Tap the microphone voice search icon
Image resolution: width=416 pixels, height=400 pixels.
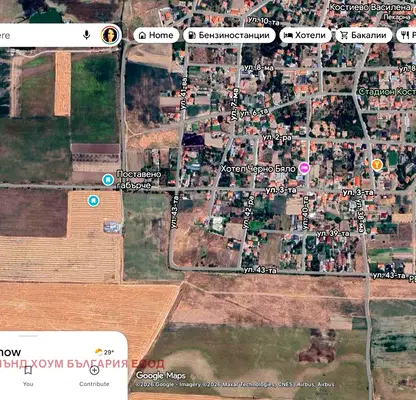click(86, 35)
